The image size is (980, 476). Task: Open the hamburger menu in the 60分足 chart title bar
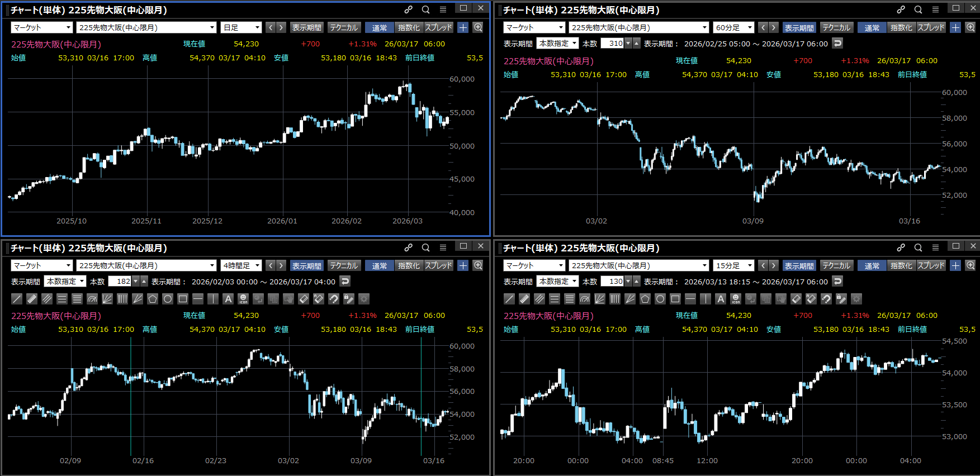coord(935,9)
